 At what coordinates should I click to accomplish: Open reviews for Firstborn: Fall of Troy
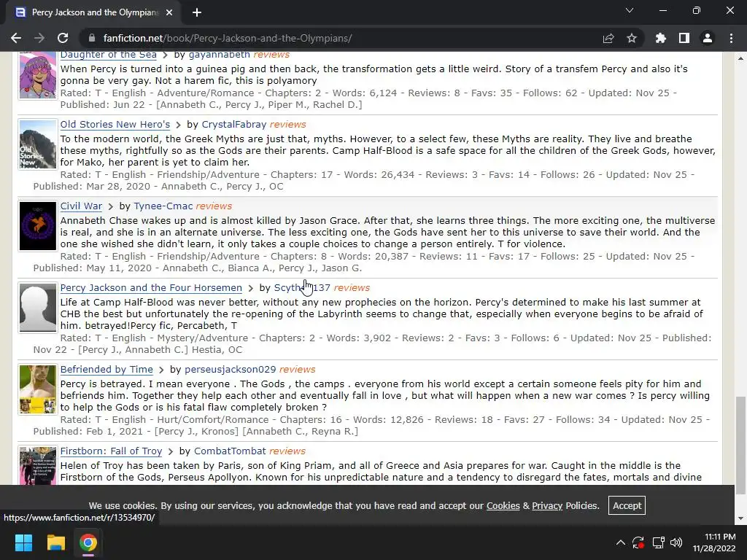tap(287, 451)
